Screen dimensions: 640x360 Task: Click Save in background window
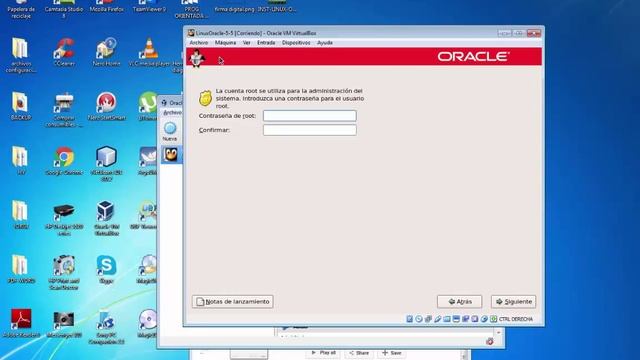click(x=392, y=353)
